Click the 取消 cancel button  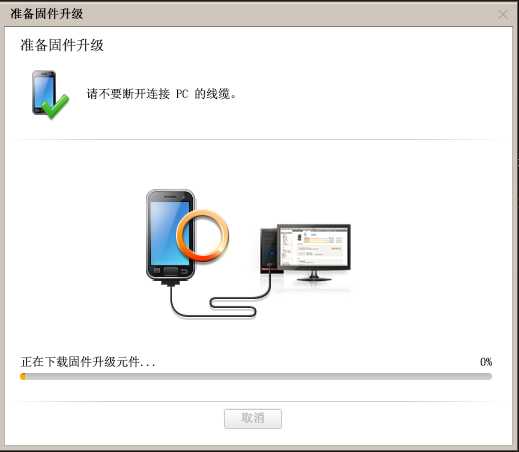(253, 418)
